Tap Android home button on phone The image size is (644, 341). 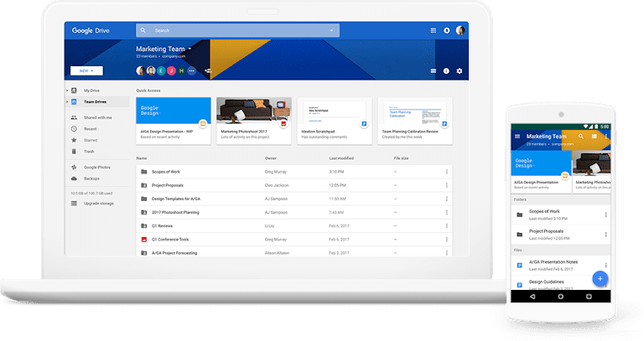tap(561, 297)
